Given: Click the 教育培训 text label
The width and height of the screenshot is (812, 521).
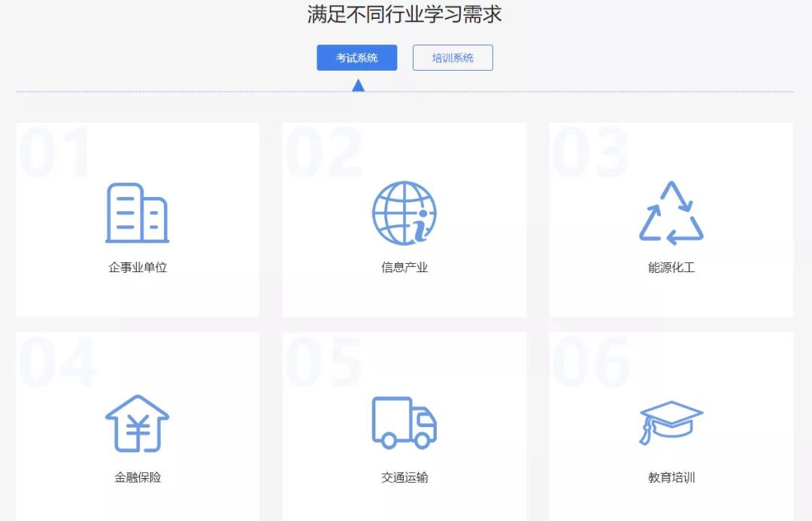Looking at the screenshot, I should [671, 477].
